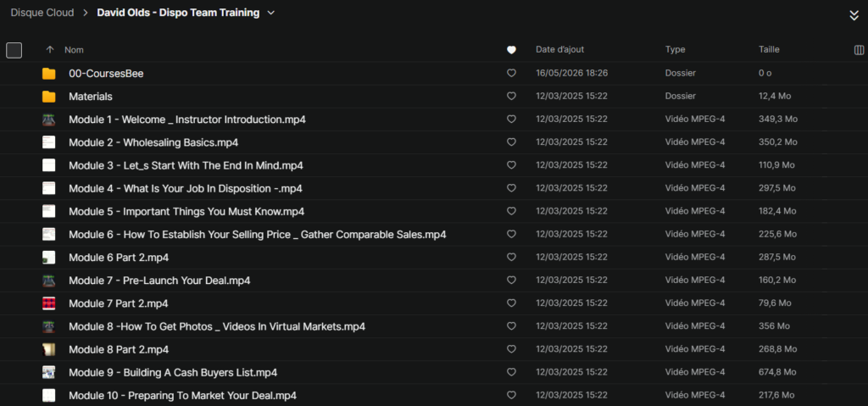Image resolution: width=868 pixels, height=406 pixels.
Task: Click the Module 1 video thumbnail
Action: click(48, 120)
